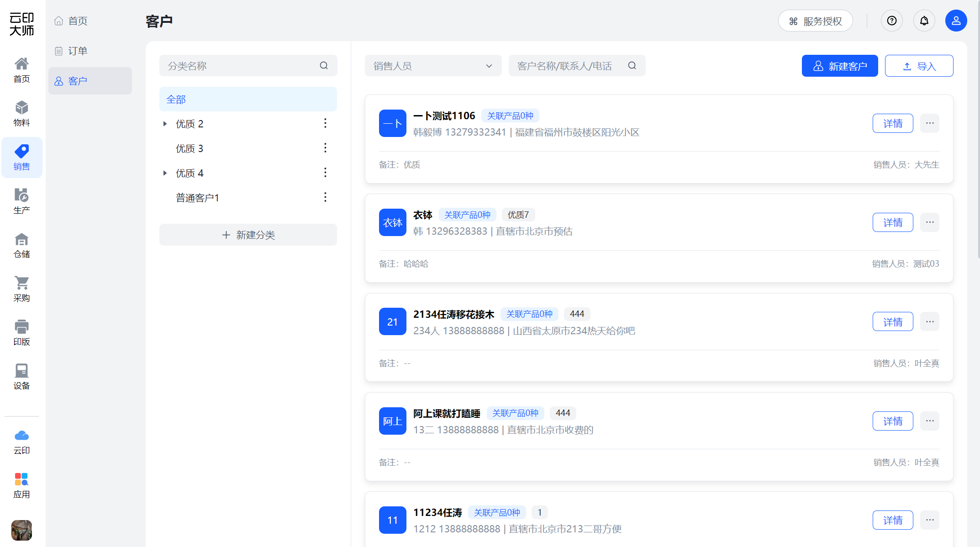Open 详情 for 衣钵
This screenshot has height=547, width=980.
pyautogui.click(x=893, y=222)
